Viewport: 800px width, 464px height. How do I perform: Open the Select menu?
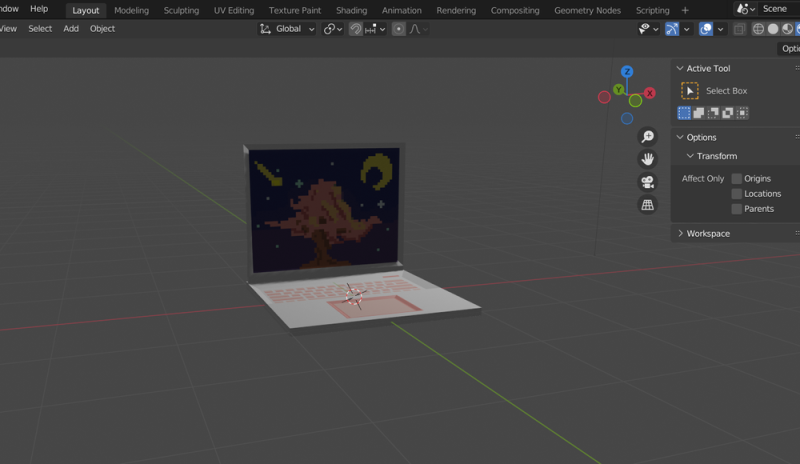coord(40,29)
